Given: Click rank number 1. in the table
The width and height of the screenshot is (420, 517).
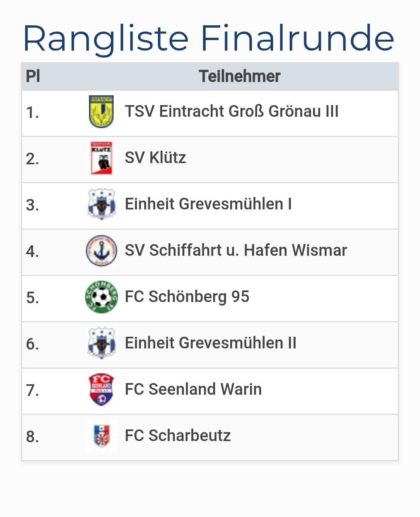Looking at the screenshot, I should pyautogui.click(x=32, y=113).
